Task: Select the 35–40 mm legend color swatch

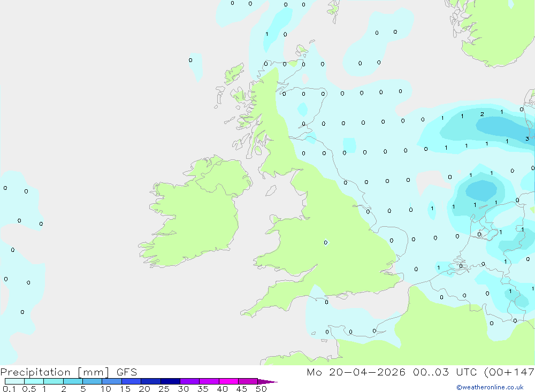Action: click(x=209, y=381)
